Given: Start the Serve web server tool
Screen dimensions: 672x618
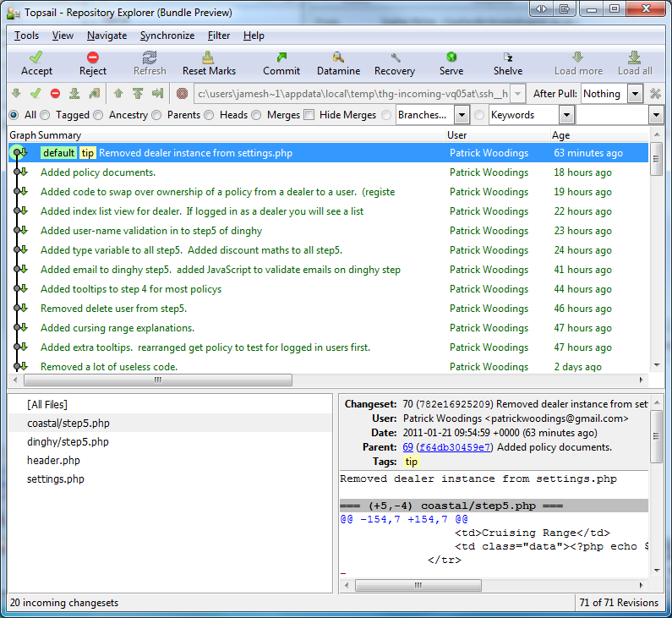Looking at the screenshot, I should (451, 63).
